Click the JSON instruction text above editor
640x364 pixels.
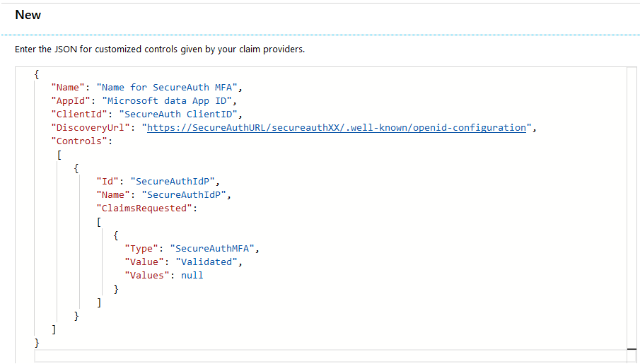(x=160, y=49)
